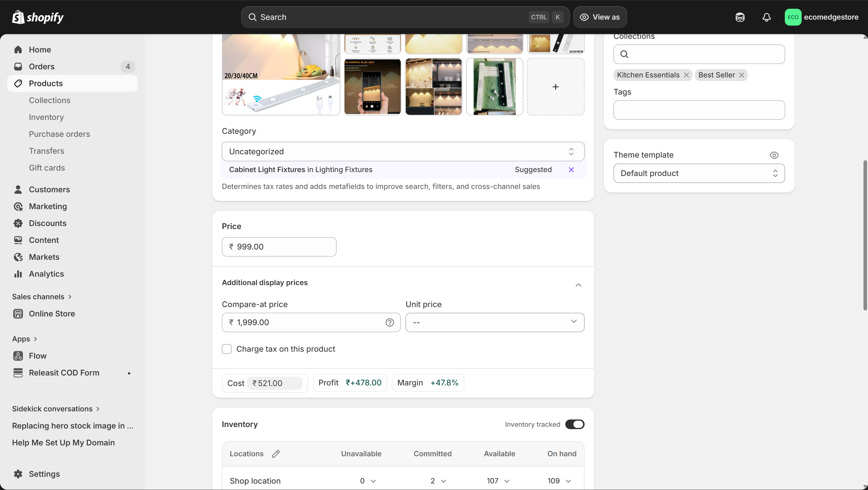This screenshot has width=868, height=490.
Task: Enable Charge tax on this product
Action: 226,349
